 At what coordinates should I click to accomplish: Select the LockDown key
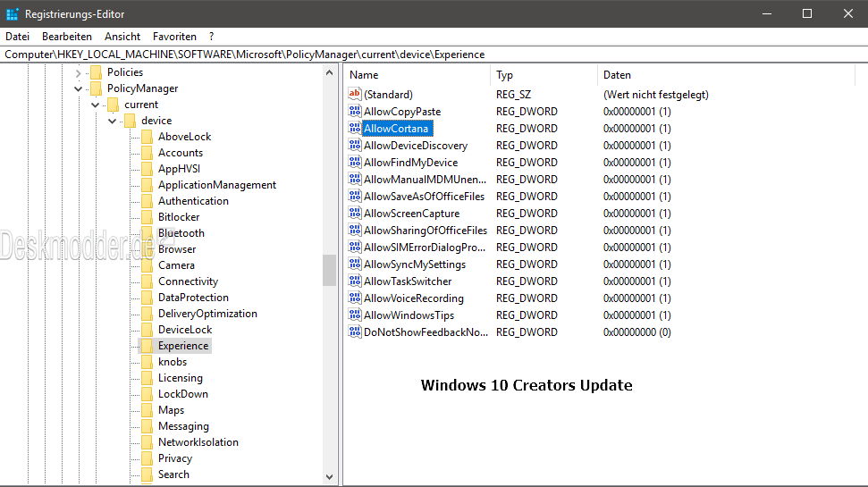(183, 394)
